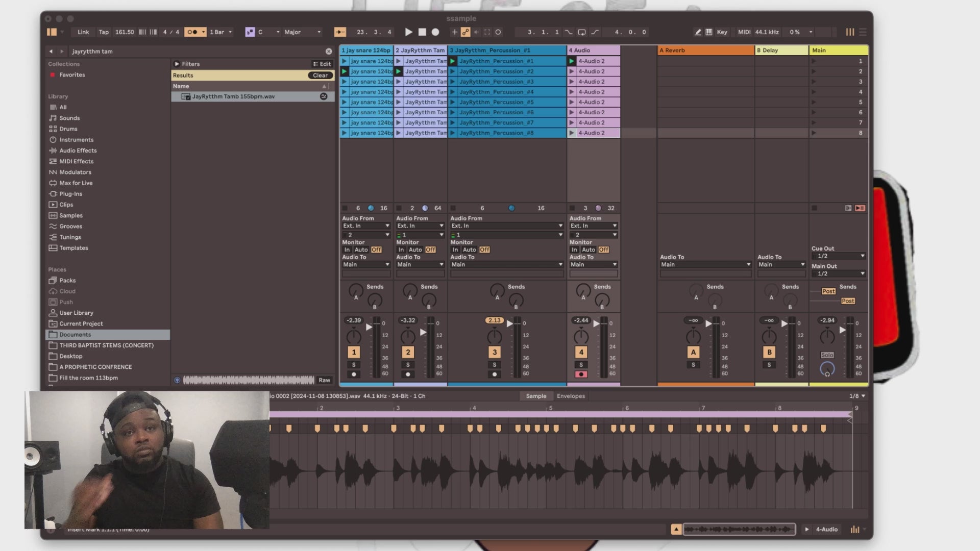
Task: Switch to the Envelopes tab
Action: click(571, 396)
